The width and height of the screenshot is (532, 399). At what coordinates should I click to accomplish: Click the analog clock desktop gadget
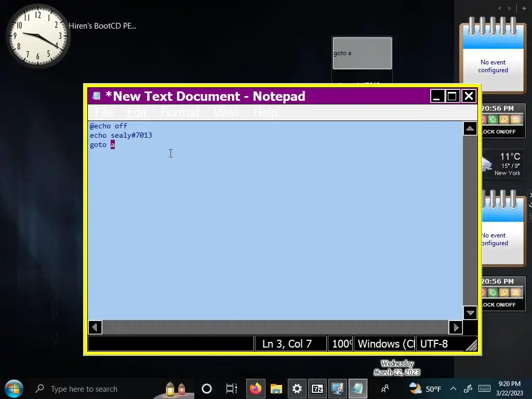pos(37,36)
